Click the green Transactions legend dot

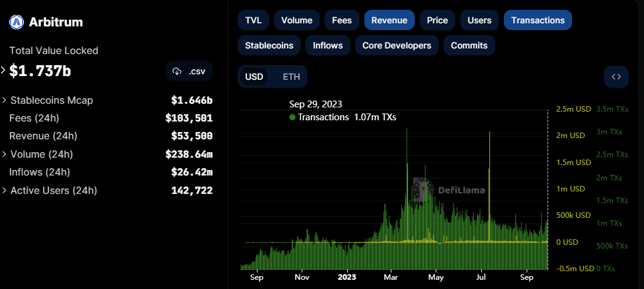[293, 117]
